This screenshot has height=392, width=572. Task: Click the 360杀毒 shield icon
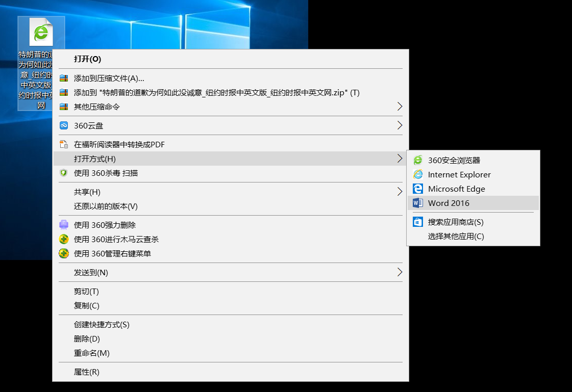pos(64,173)
